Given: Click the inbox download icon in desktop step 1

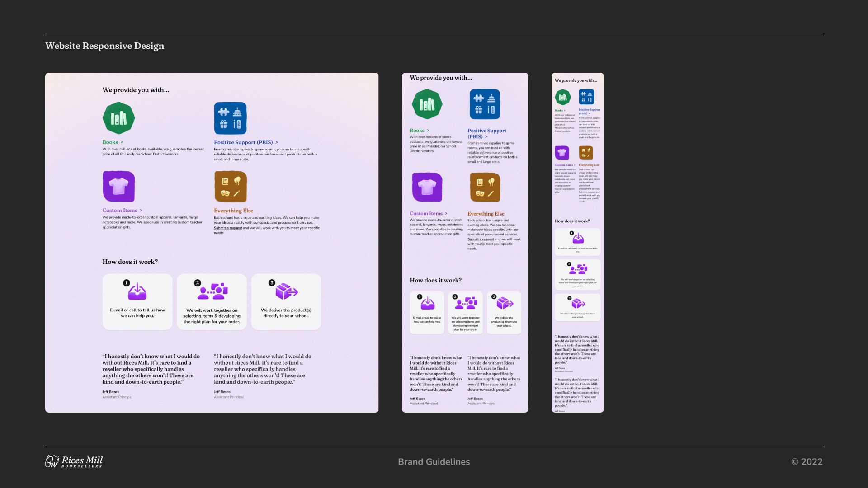Looking at the screenshot, I should [x=137, y=292].
